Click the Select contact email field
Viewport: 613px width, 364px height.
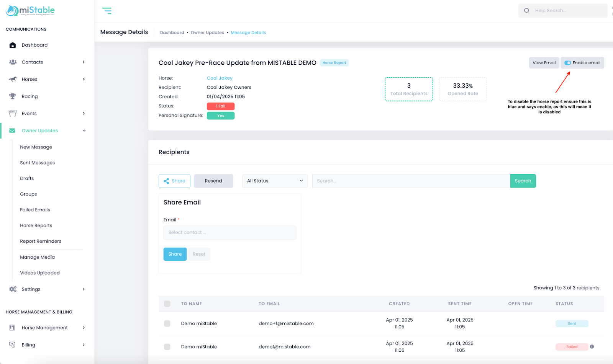click(x=229, y=233)
